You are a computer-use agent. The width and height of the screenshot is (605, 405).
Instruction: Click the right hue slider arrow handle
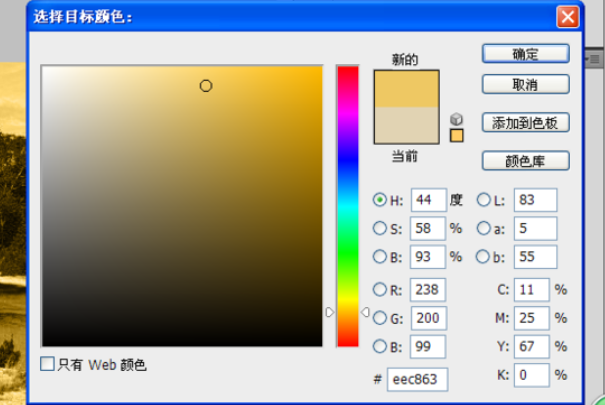[365, 312]
